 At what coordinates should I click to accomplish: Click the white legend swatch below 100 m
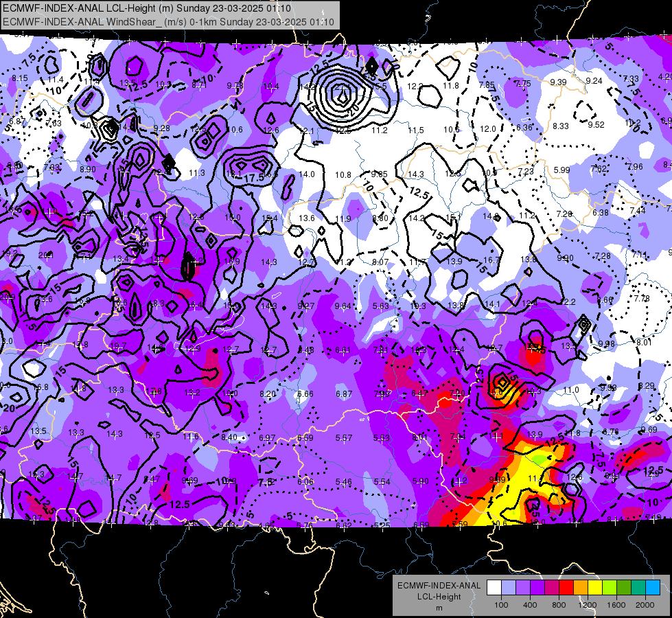[494, 588]
